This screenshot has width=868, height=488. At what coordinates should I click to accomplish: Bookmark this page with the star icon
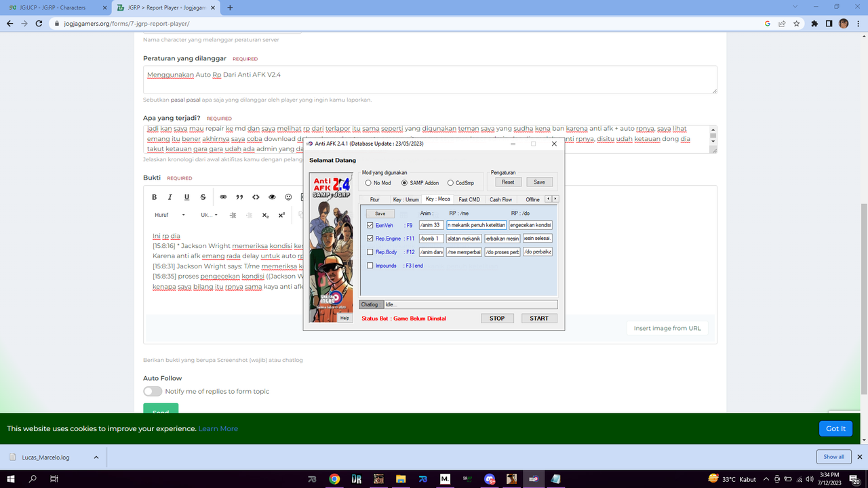[x=796, y=23]
